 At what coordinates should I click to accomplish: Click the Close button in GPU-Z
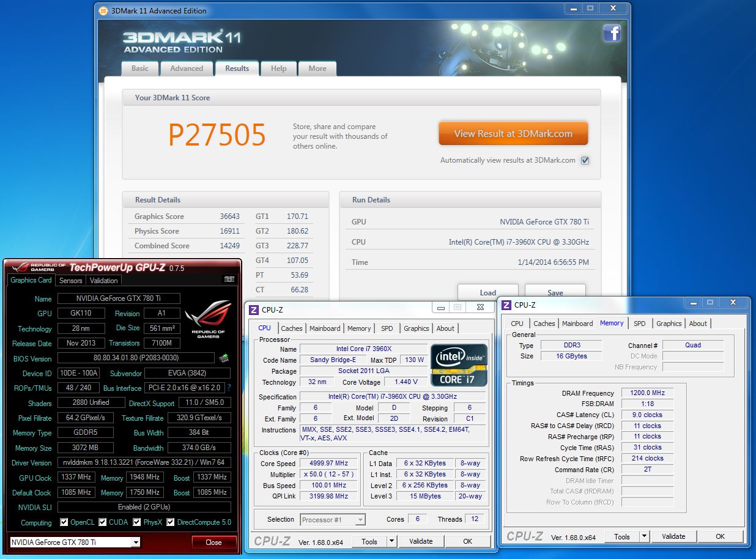(x=213, y=542)
